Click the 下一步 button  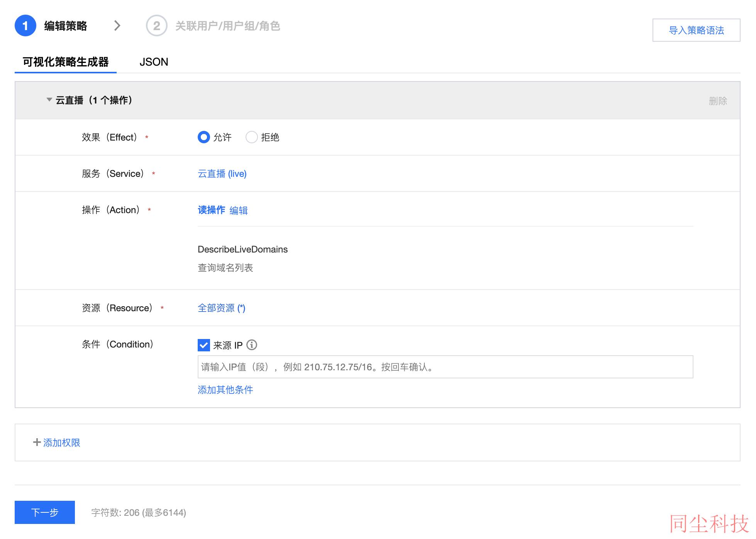click(45, 512)
